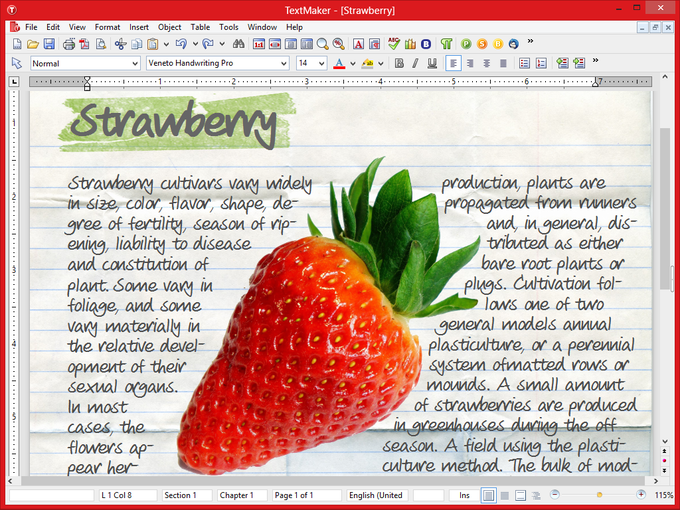Viewport: 680px width, 510px height.
Task: Toggle underline formatting
Action: (x=432, y=63)
